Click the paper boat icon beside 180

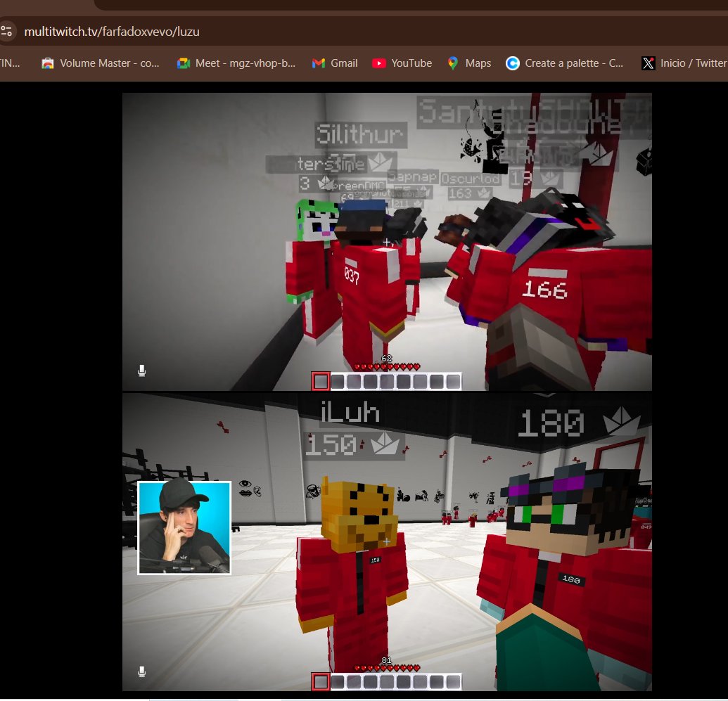[621, 420]
